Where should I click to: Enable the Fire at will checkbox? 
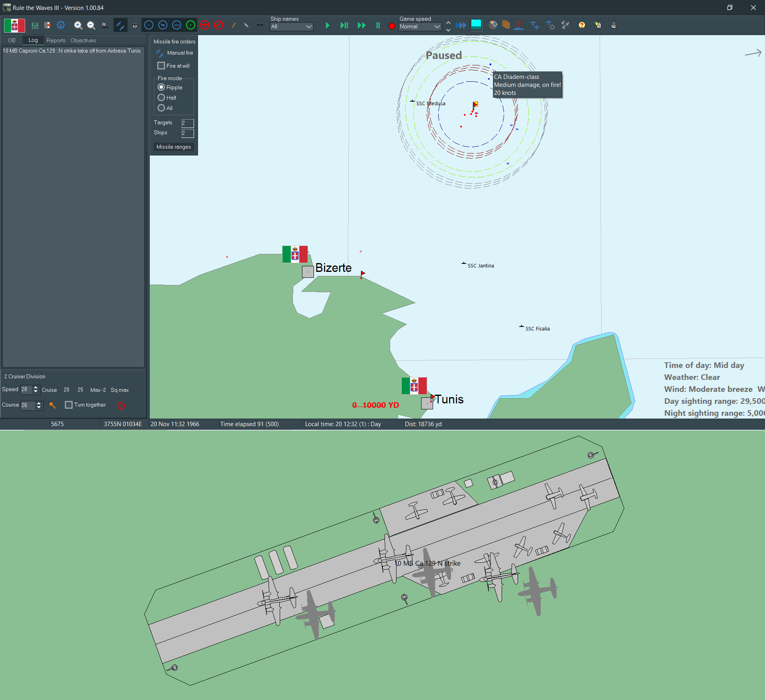(x=161, y=66)
